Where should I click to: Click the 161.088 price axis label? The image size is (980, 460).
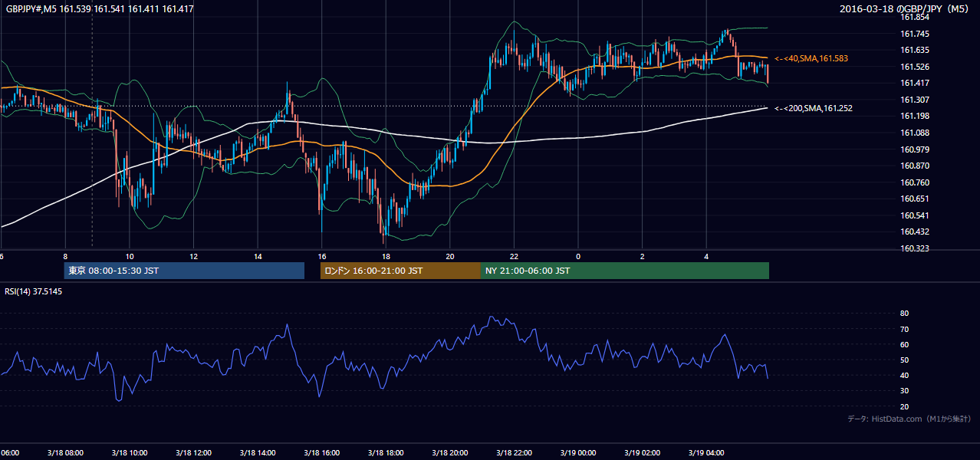(x=915, y=133)
